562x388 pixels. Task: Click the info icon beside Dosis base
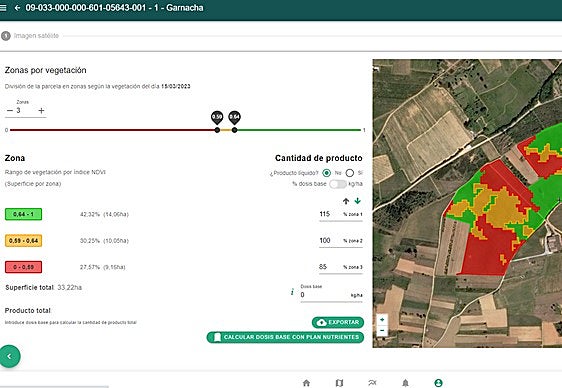coord(292,292)
